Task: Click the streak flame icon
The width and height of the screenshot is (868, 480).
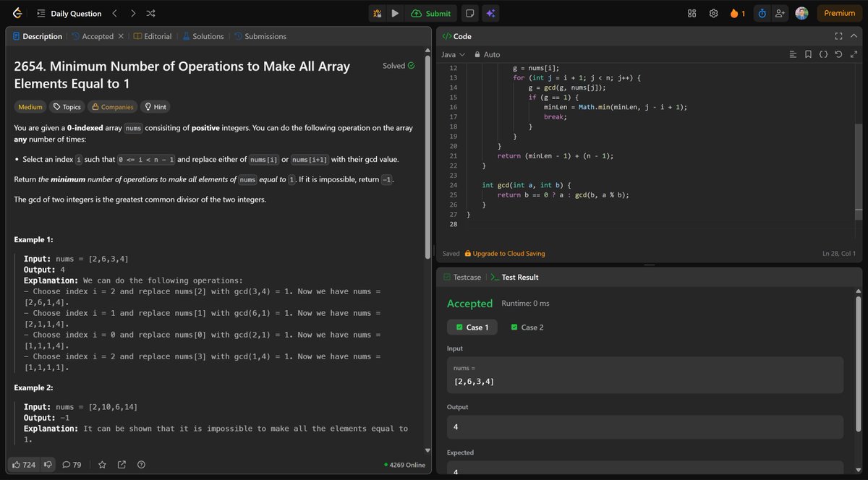Action: click(x=734, y=12)
